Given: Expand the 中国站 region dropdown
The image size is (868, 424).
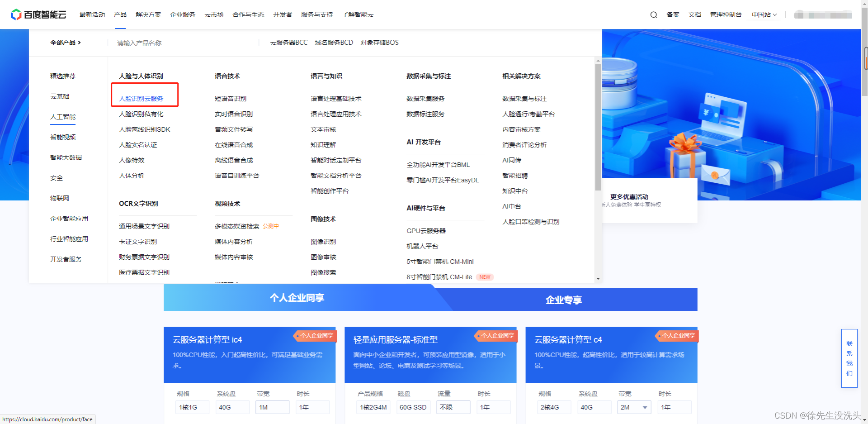Looking at the screenshot, I should click(764, 15).
